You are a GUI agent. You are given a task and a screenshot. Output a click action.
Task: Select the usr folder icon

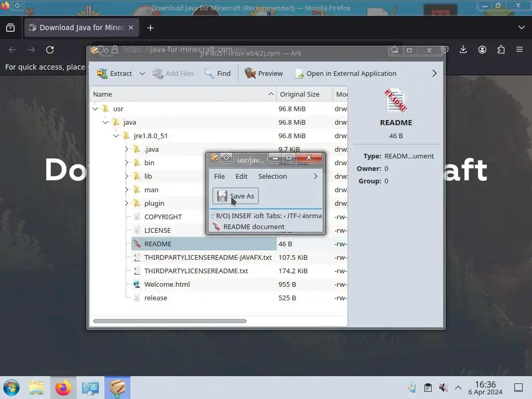pyautogui.click(x=105, y=109)
